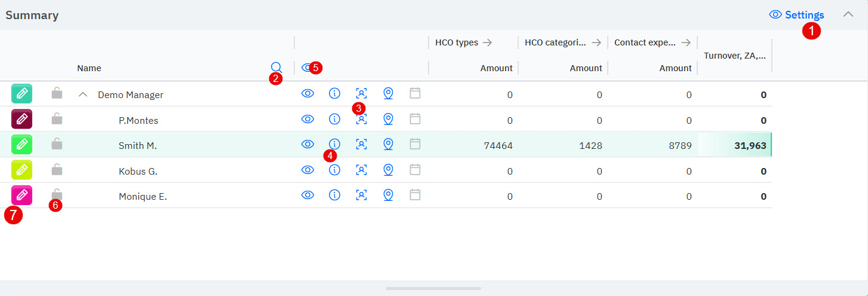
Task: Click contact card icon for Kobus G.
Action: pos(361,170)
